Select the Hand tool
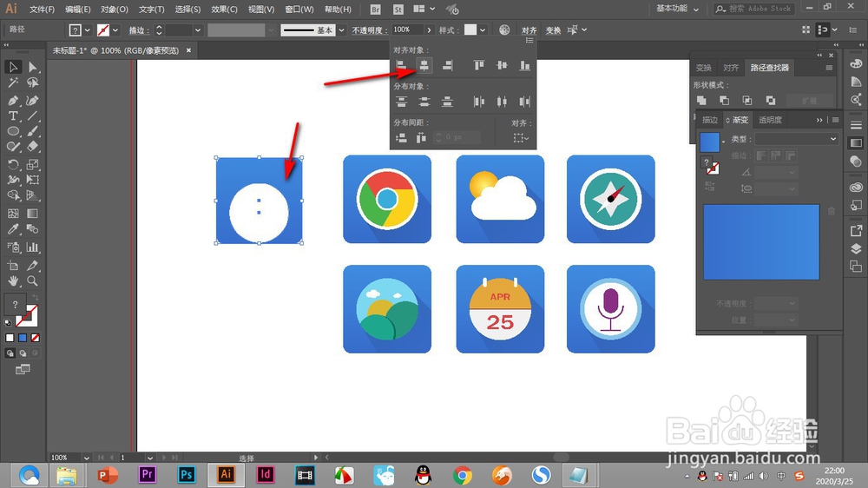The width and height of the screenshot is (868, 488). point(13,280)
